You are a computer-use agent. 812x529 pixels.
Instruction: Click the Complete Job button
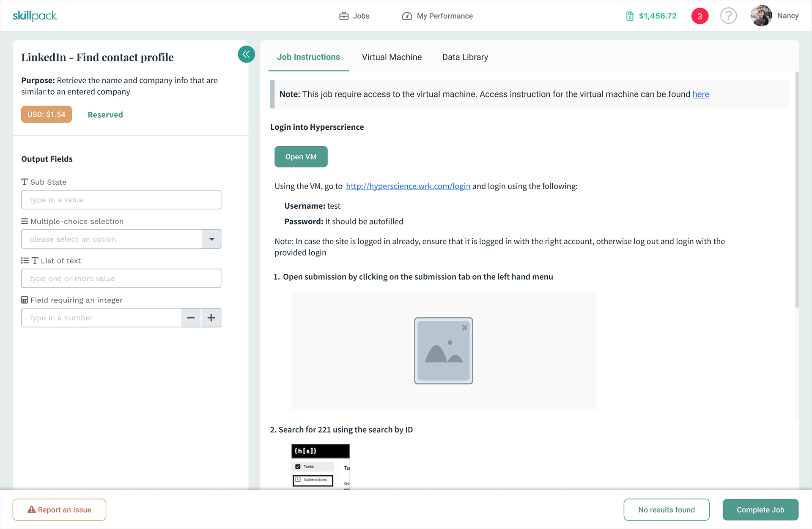click(760, 510)
